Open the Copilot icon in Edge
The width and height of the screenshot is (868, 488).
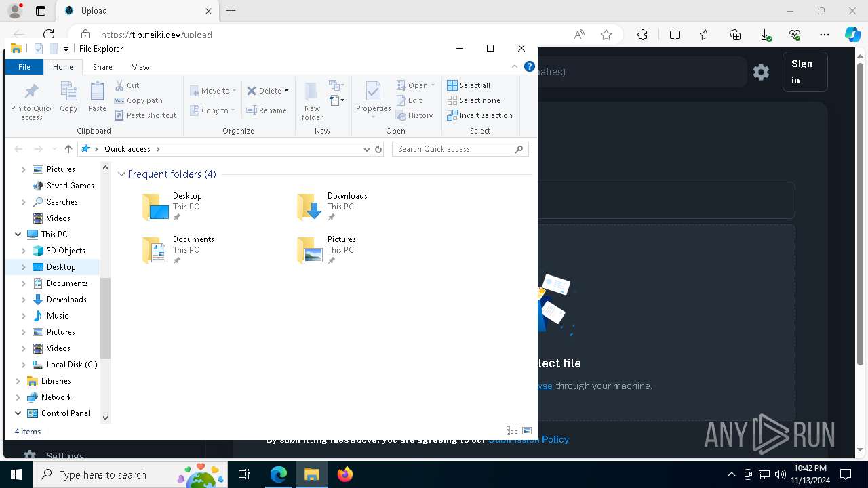click(x=852, y=35)
